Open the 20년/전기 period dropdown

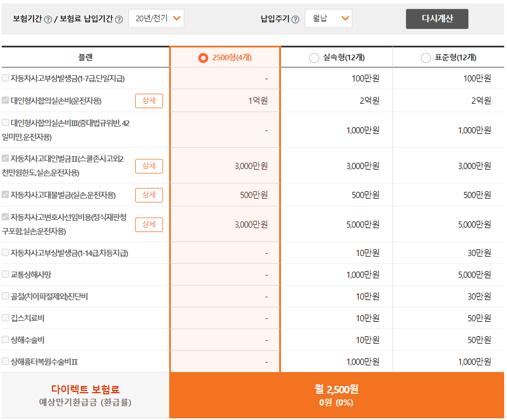(x=156, y=18)
